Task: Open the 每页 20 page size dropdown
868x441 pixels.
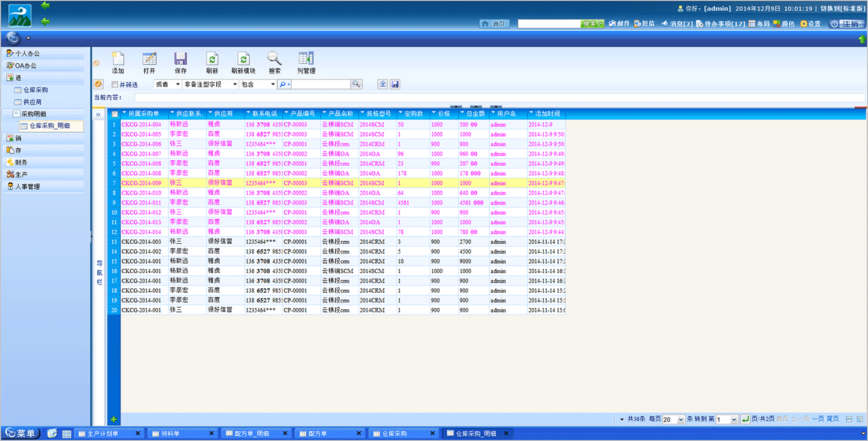Action: coord(674,420)
